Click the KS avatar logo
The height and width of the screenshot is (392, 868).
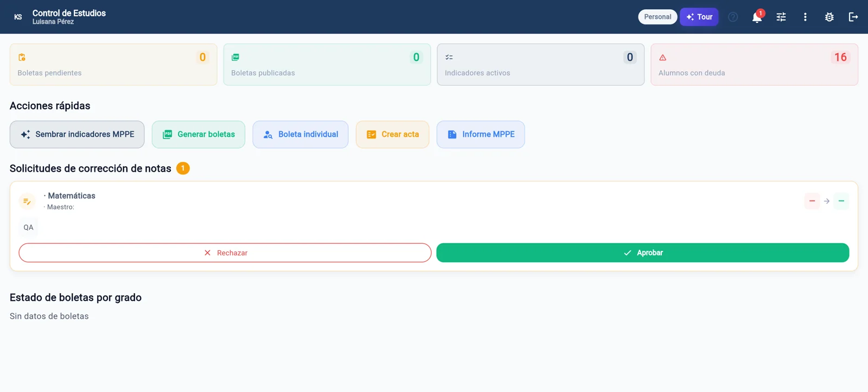[18, 17]
